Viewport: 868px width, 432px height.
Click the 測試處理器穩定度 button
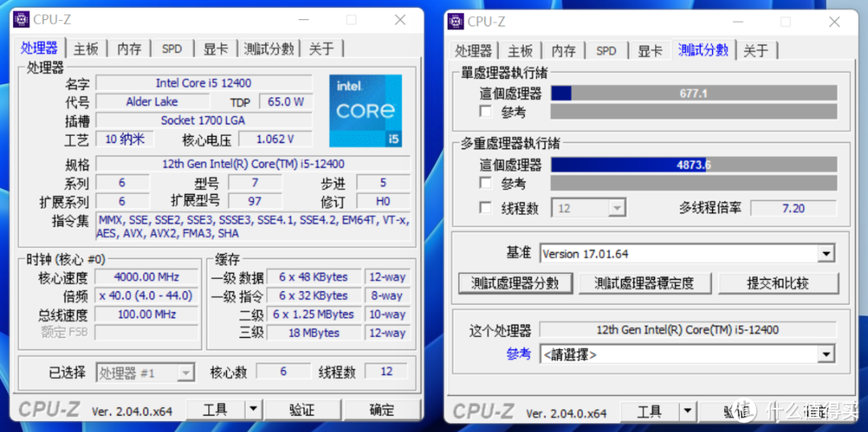click(x=644, y=283)
